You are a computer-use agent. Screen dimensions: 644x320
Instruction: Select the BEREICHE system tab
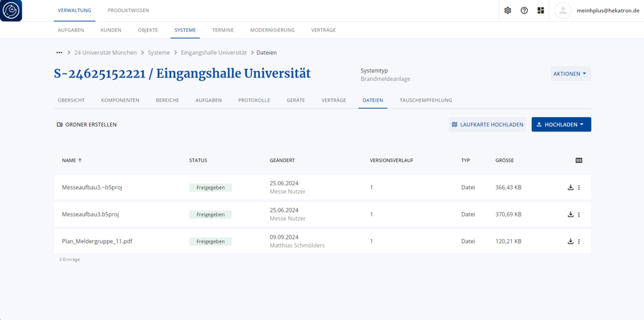click(167, 101)
